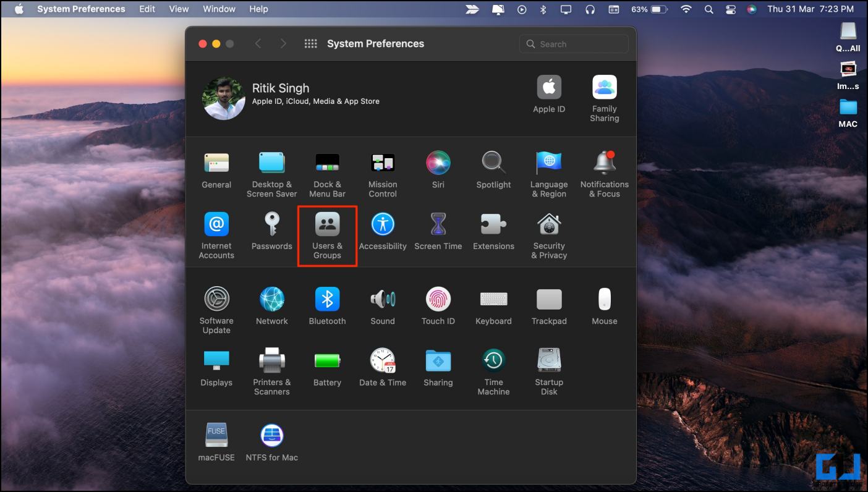Open the Passwords pane

(272, 232)
